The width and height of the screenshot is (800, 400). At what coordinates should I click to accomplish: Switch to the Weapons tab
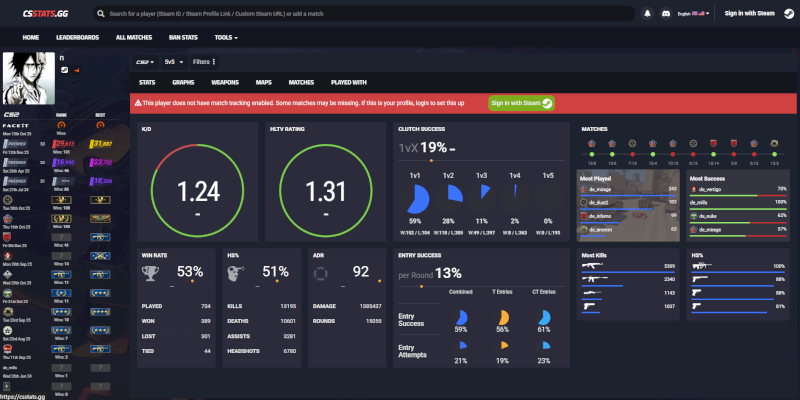pos(224,82)
